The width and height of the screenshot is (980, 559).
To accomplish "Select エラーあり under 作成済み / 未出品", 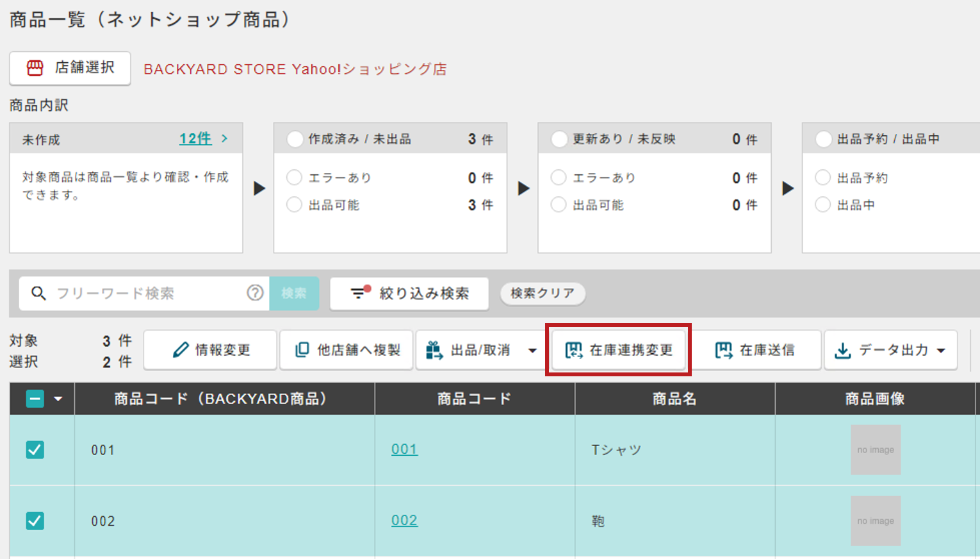I will [294, 177].
